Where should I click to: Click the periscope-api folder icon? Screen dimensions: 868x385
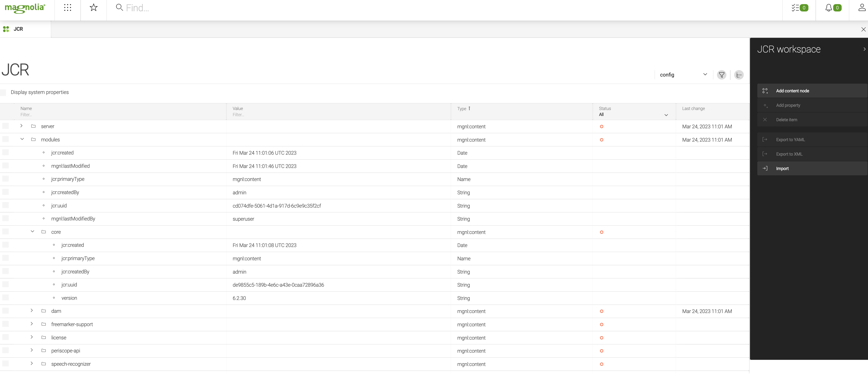pyautogui.click(x=44, y=350)
